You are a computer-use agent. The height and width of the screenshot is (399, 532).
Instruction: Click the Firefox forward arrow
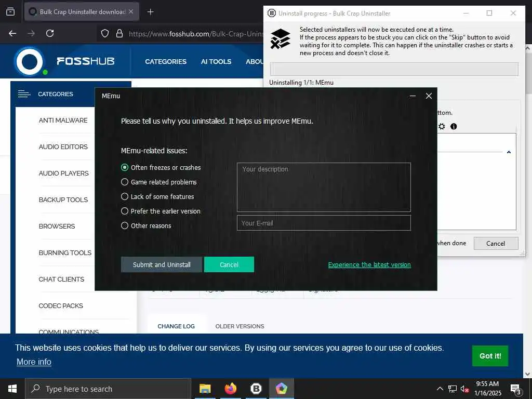tap(31, 33)
